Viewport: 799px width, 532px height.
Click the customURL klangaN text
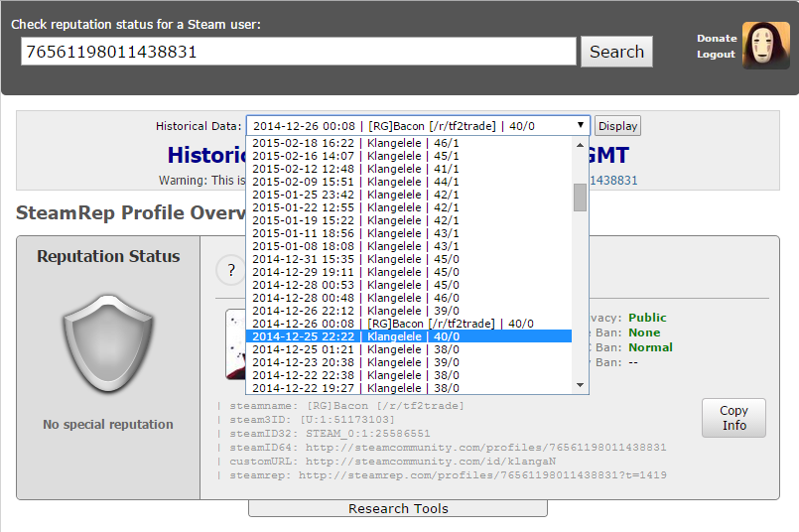pyautogui.click(x=431, y=462)
